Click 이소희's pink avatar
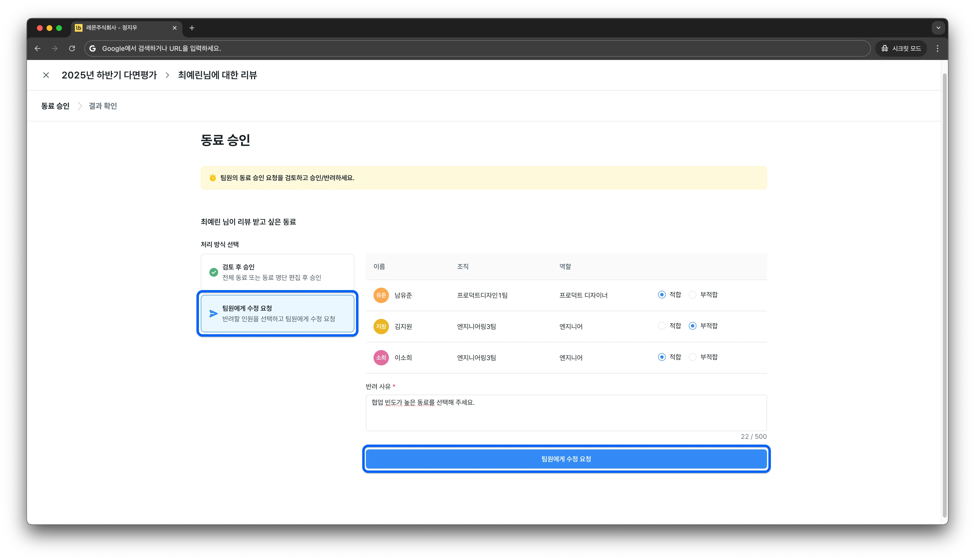The width and height of the screenshot is (975, 560). coord(381,357)
